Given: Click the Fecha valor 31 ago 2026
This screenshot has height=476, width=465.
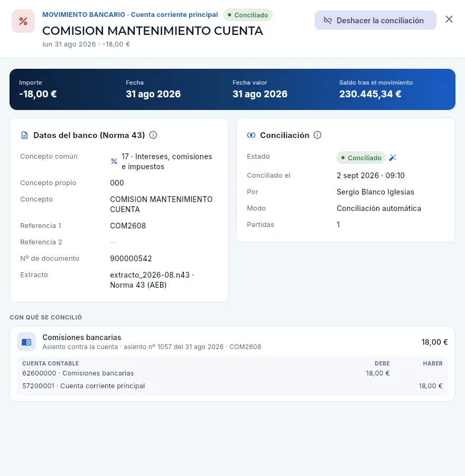Looking at the screenshot, I should click(260, 94).
